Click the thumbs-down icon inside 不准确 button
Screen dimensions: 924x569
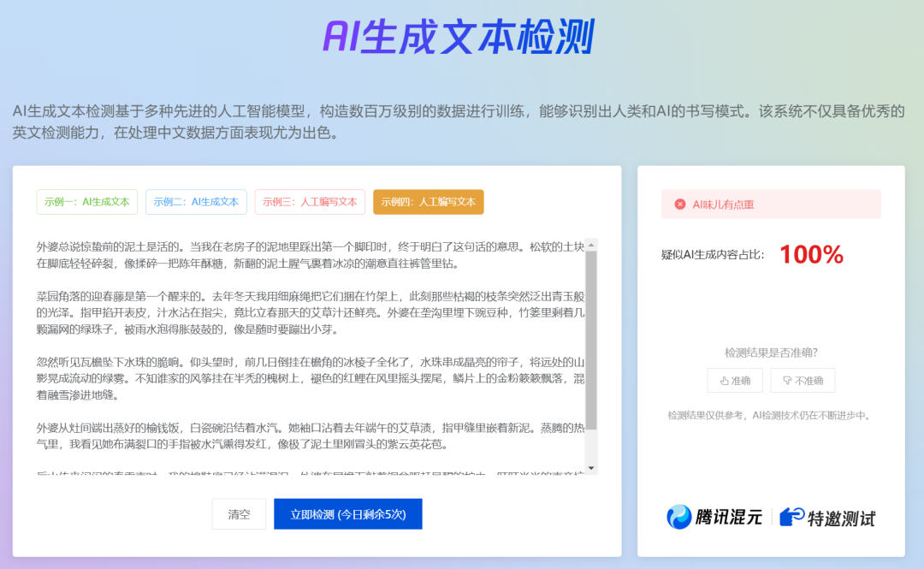tap(787, 380)
